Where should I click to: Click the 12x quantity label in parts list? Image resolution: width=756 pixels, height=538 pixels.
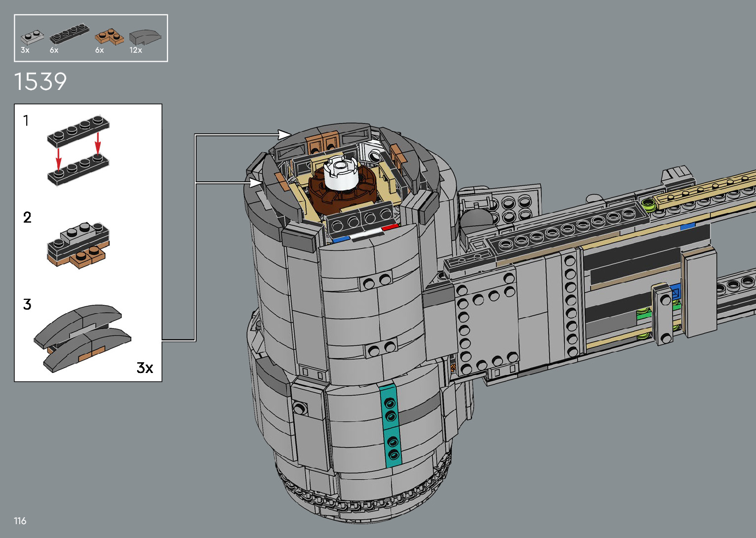(x=136, y=50)
